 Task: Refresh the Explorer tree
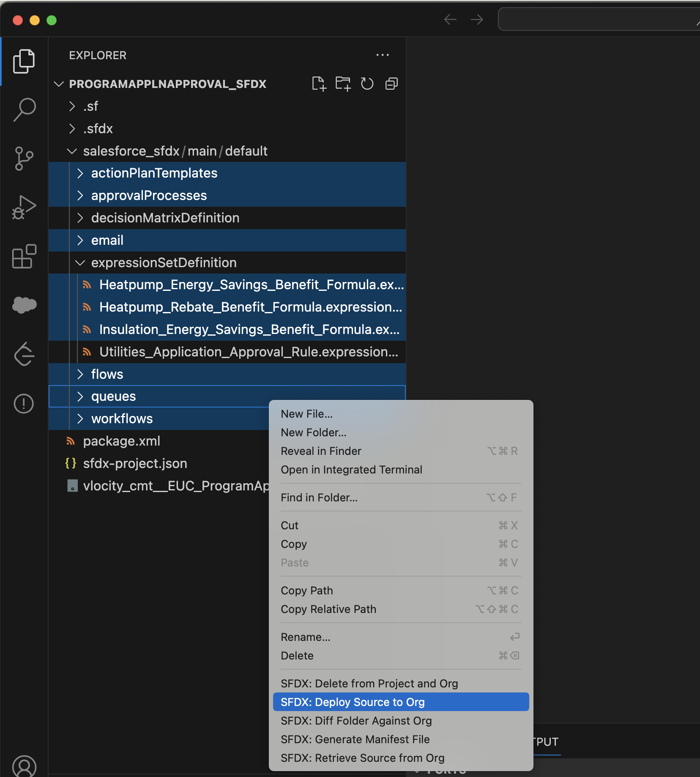(x=367, y=84)
